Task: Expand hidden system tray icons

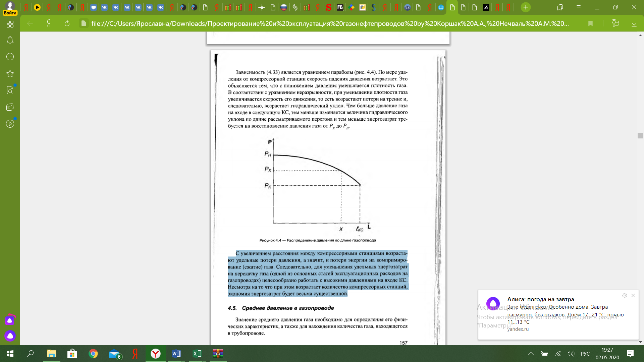Action: (531, 354)
